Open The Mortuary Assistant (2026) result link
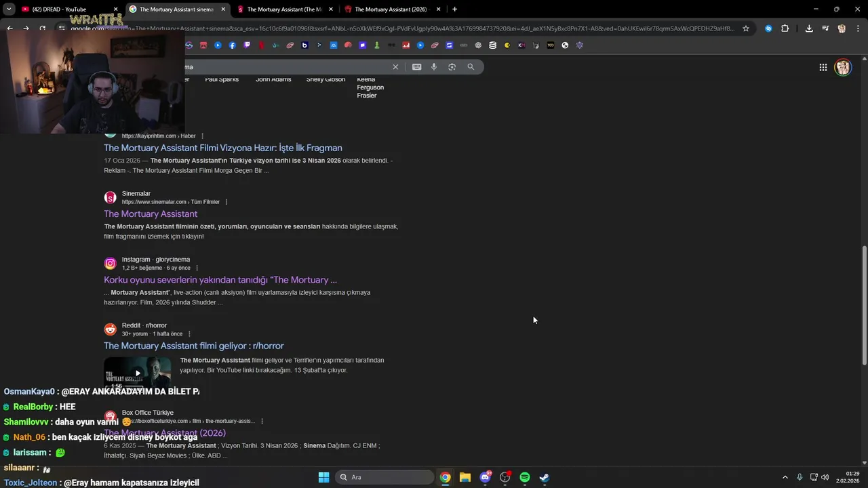 165,433
